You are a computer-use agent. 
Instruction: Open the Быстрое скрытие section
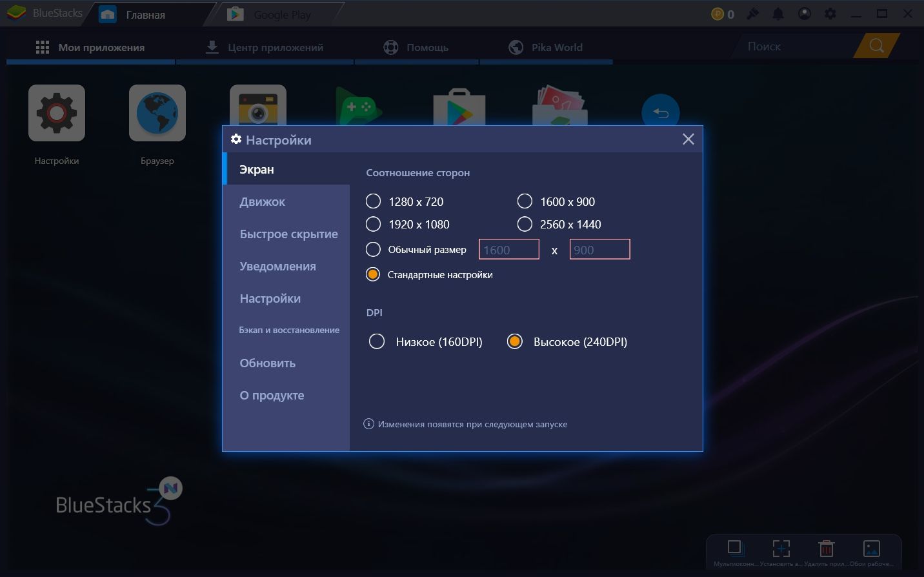286,234
